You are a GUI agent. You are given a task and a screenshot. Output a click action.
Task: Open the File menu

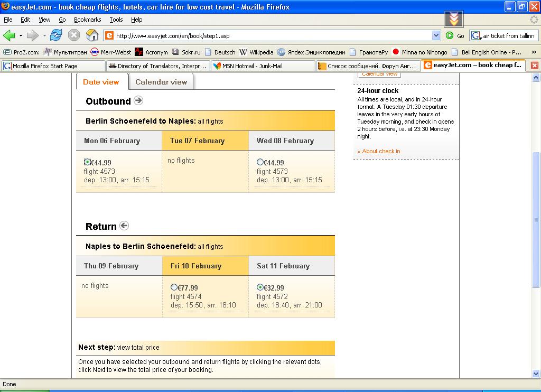pos(8,20)
